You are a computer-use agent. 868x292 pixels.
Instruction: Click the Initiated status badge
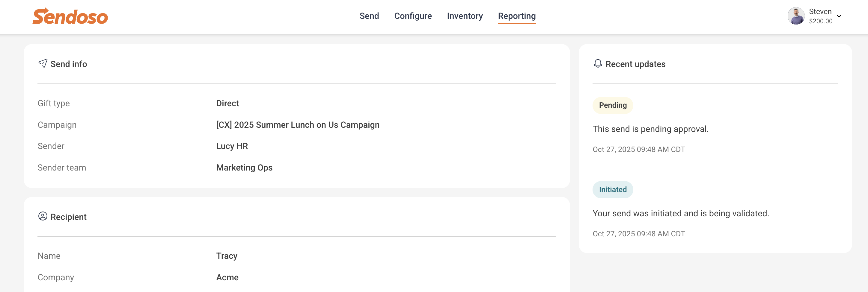click(613, 190)
